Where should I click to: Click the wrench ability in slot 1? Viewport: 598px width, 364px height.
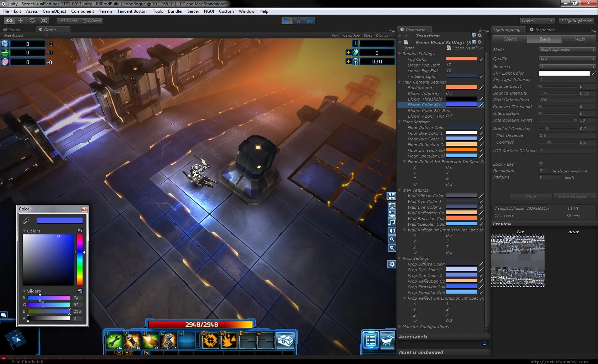point(114,341)
